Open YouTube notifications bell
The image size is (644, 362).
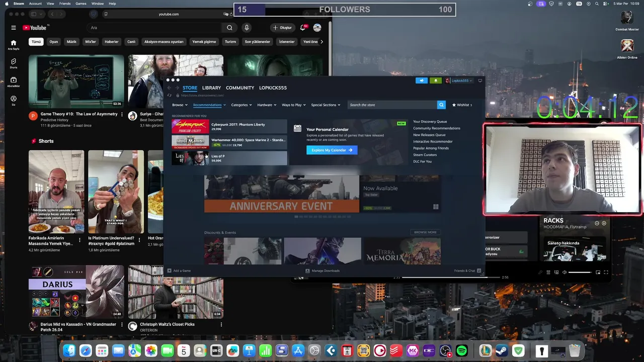303,28
